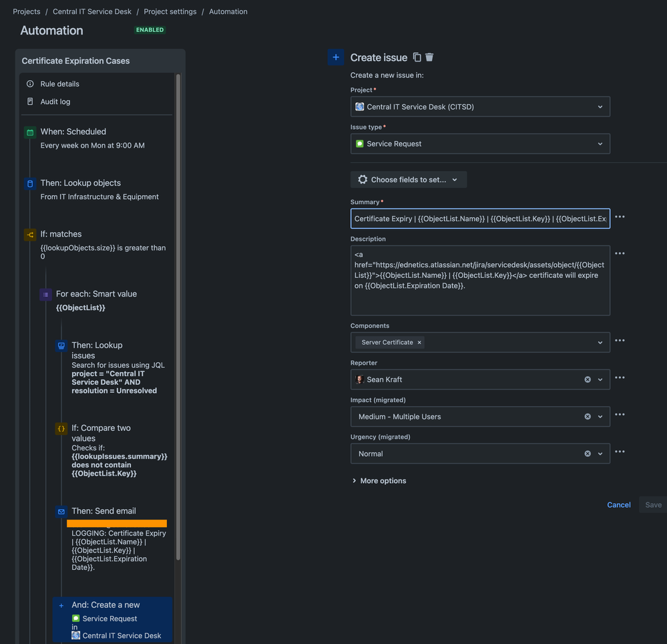
Task: Click the ENABLED status badge
Action: pyautogui.click(x=150, y=30)
